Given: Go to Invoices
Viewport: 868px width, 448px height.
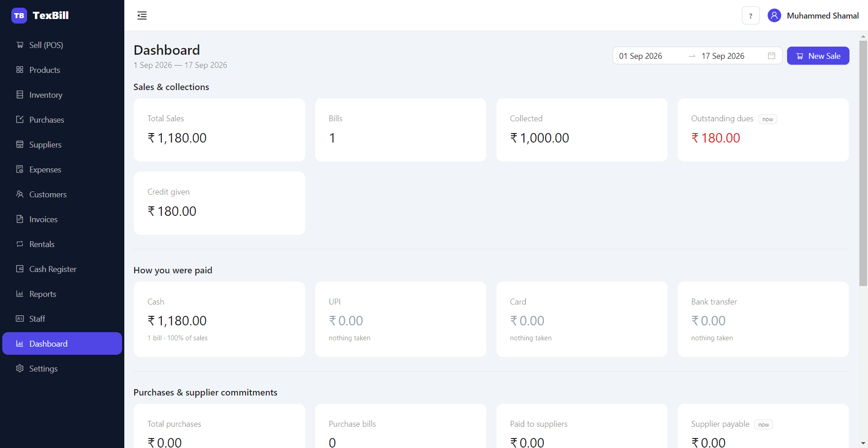Looking at the screenshot, I should [62, 219].
